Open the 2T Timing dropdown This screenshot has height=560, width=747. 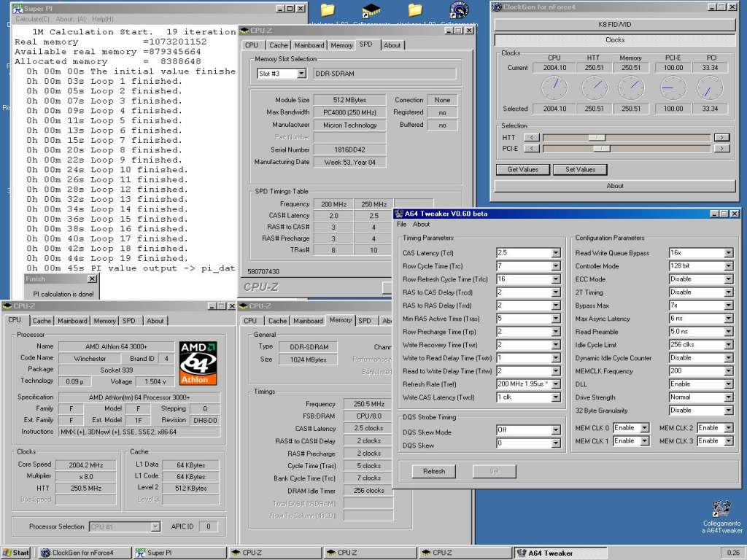click(x=729, y=292)
